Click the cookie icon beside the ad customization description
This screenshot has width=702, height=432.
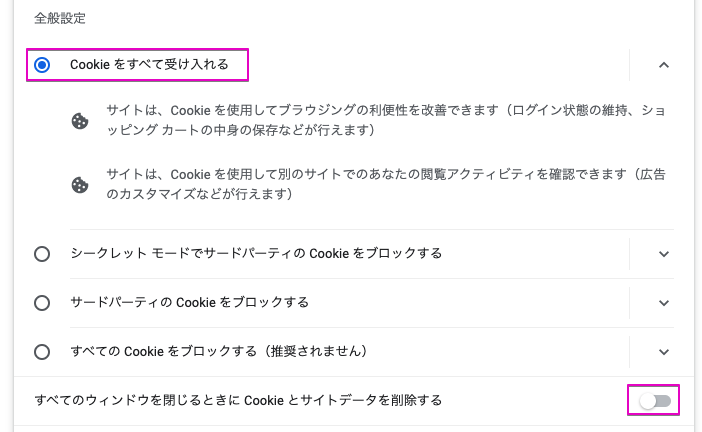point(80,185)
